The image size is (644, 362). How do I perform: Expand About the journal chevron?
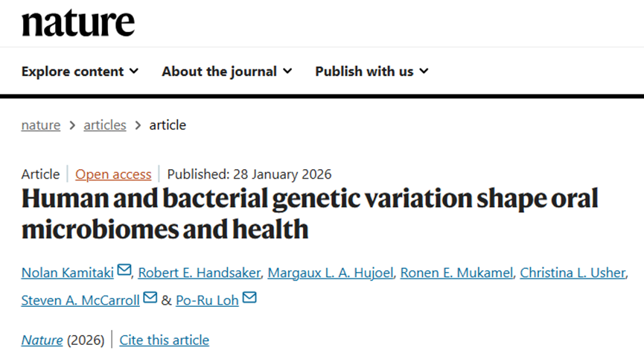[x=287, y=71]
